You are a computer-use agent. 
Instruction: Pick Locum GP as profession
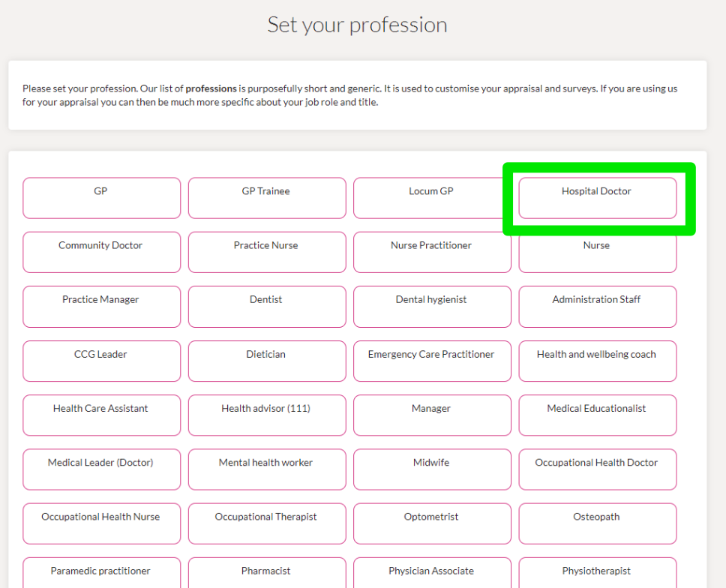coord(432,198)
